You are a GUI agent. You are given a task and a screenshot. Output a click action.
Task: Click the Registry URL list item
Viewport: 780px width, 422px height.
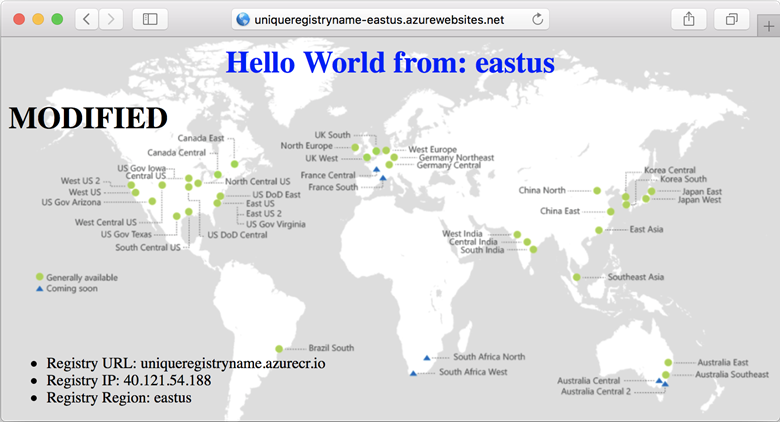[185, 363]
